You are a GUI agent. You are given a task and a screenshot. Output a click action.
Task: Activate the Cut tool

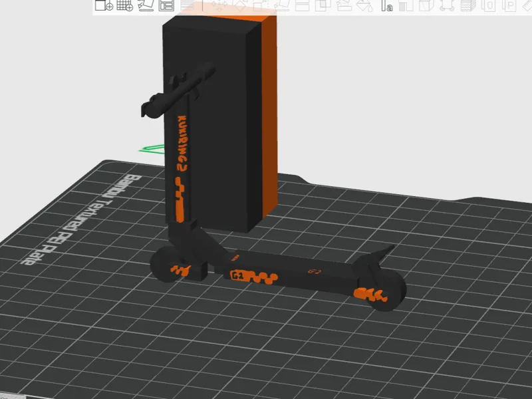[302, 5]
